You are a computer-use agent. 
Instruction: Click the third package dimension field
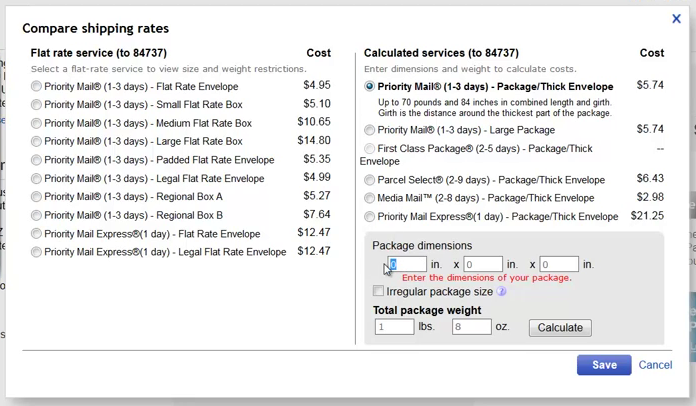click(x=559, y=264)
